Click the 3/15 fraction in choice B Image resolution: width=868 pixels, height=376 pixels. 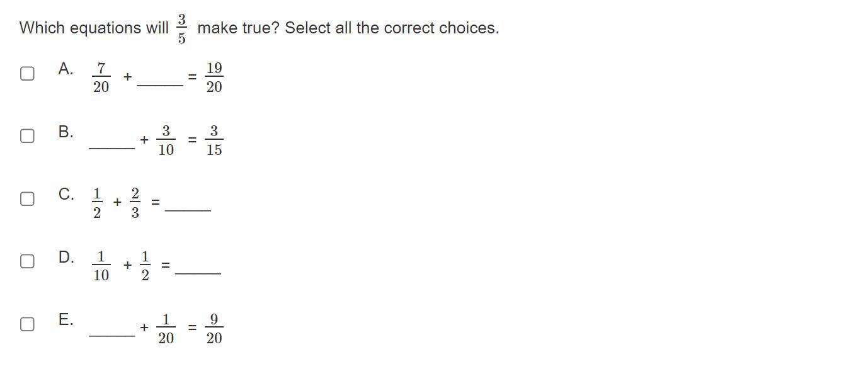pos(214,140)
